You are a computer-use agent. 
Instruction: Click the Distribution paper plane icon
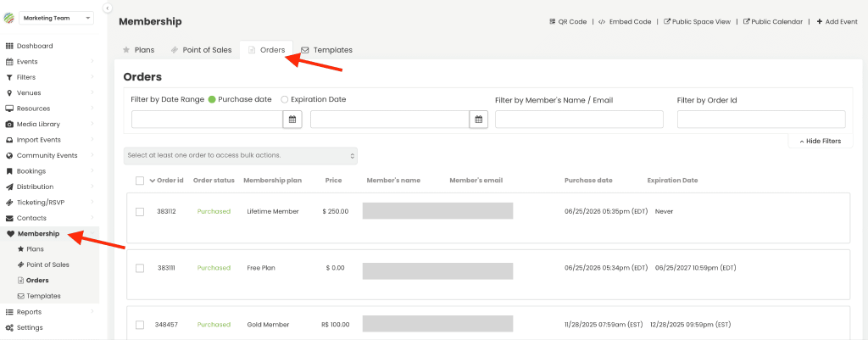9,187
